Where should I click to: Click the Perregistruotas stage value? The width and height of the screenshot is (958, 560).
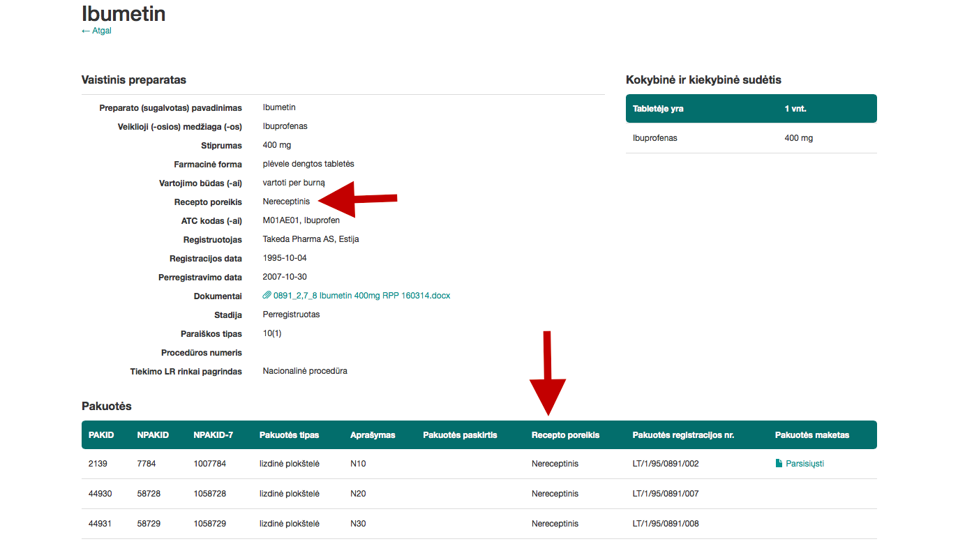[292, 315]
